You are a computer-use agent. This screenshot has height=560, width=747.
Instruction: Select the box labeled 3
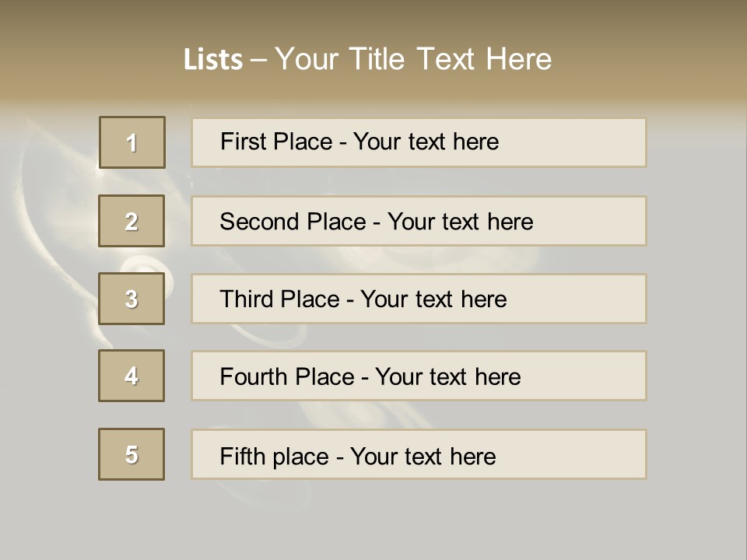(x=132, y=299)
